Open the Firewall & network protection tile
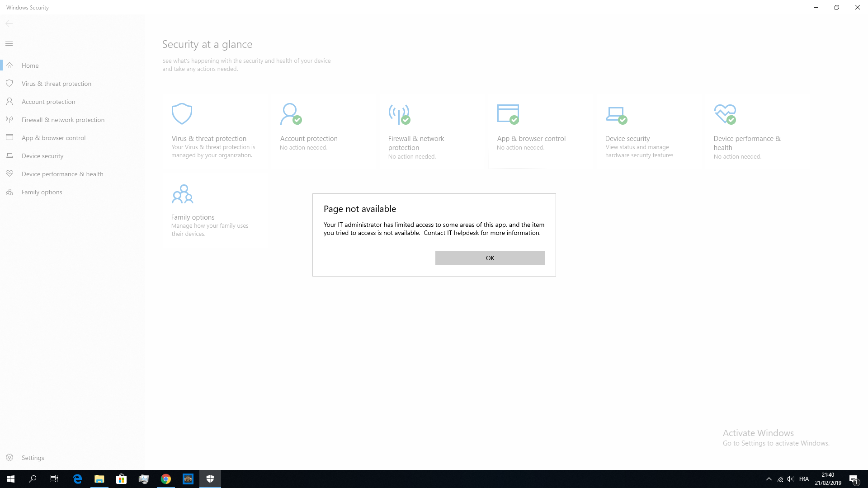 pyautogui.click(x=416, y=143)
